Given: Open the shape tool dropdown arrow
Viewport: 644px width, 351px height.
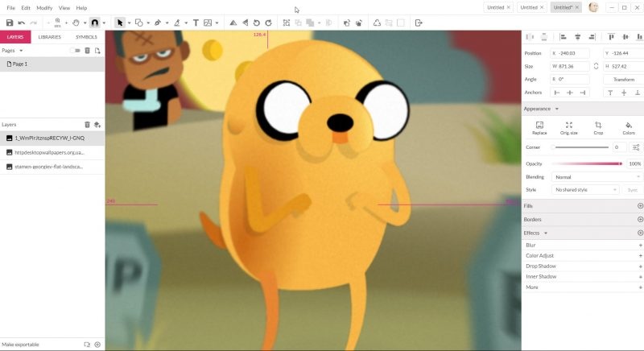Looking at the screenshot, I should click(148, 23).
